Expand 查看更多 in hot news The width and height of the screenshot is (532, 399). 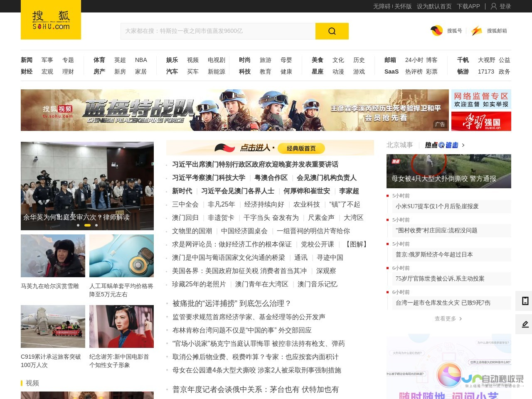(448, 319)
